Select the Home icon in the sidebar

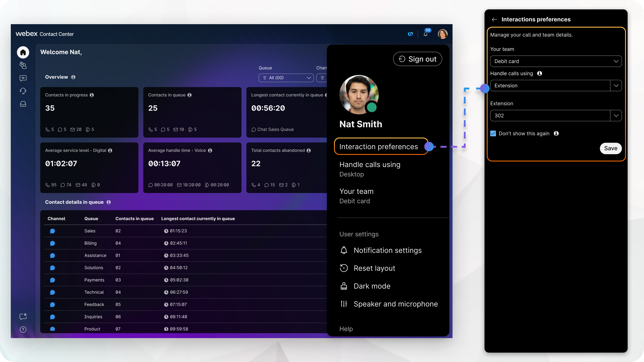[23, 53]
